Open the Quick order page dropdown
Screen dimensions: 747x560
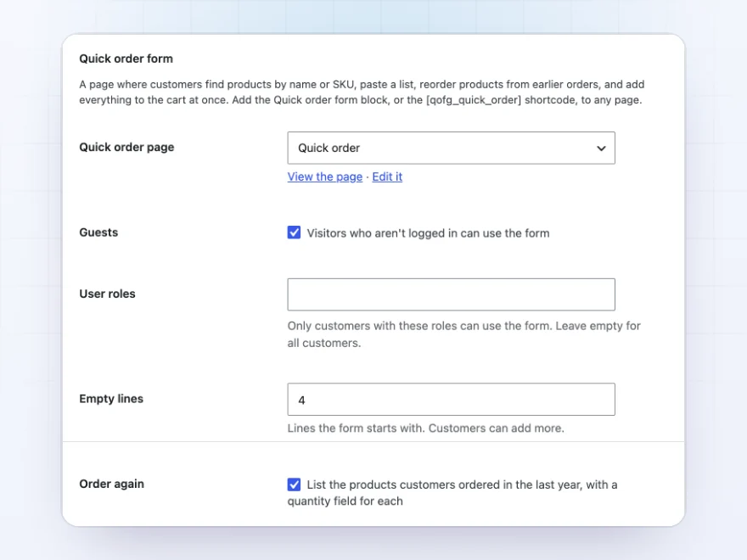(x=451, y=148)
